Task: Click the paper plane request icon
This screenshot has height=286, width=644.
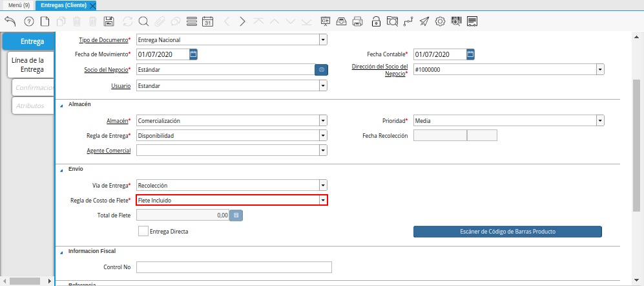Action: pos(424,21)
